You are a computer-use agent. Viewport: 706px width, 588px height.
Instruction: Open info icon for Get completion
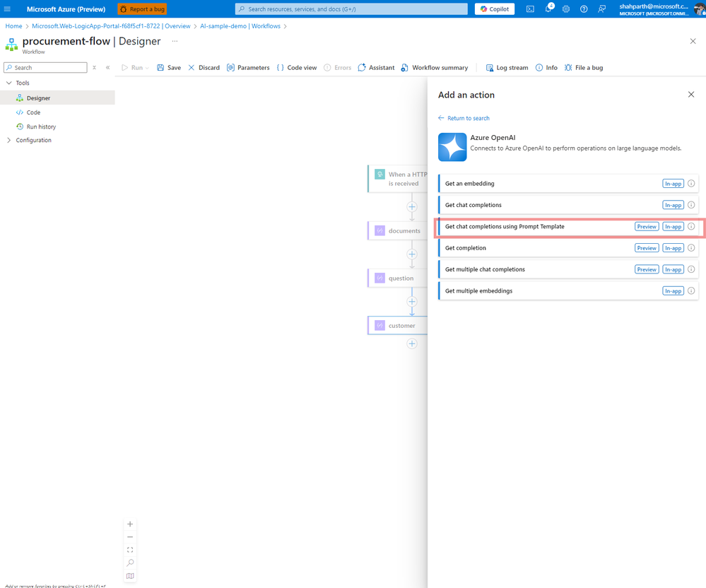click(x=691, y=248)
